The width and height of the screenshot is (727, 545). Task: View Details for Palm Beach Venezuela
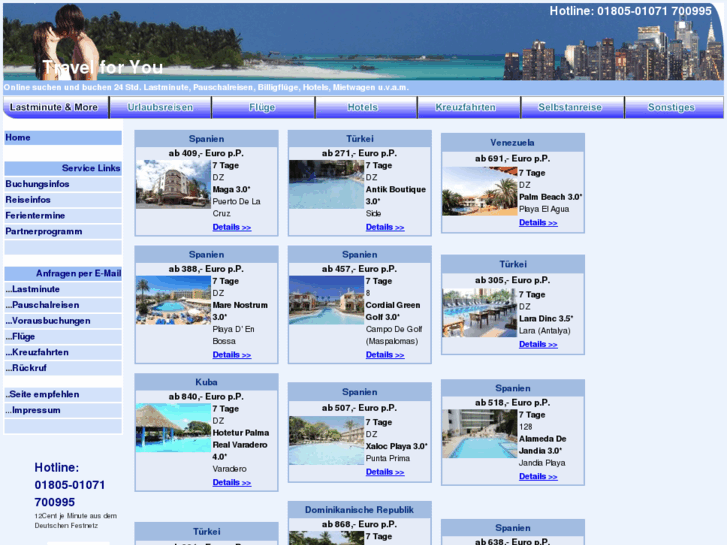coord(538,223)
